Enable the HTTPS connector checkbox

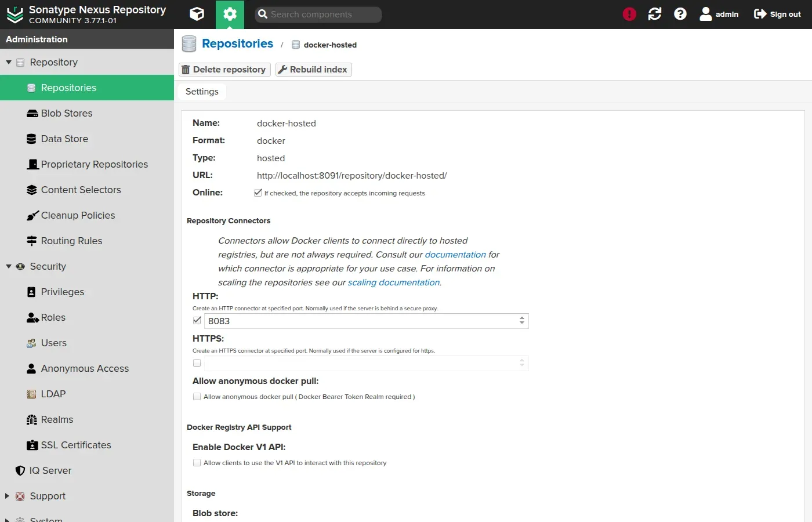click(197, 362)
